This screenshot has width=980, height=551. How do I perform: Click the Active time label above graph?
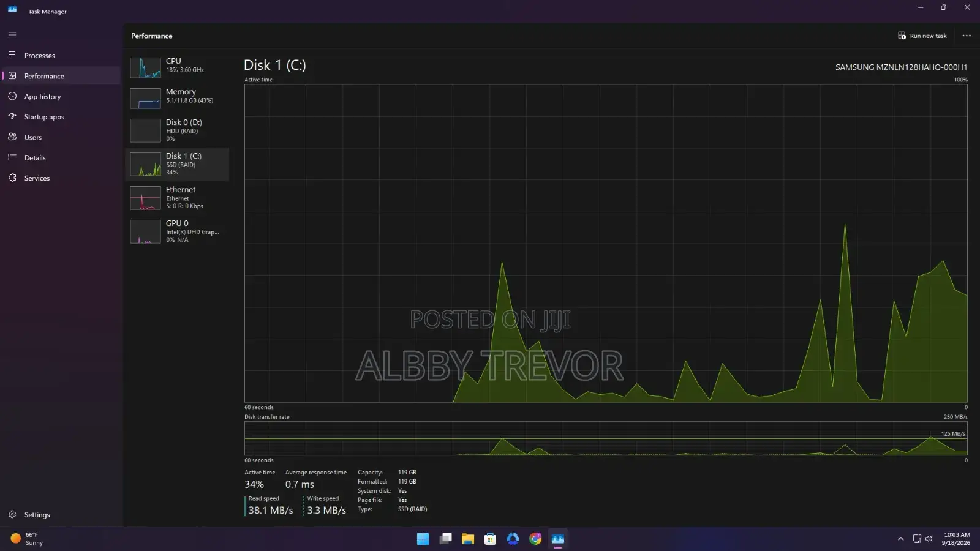pos(258,80)
